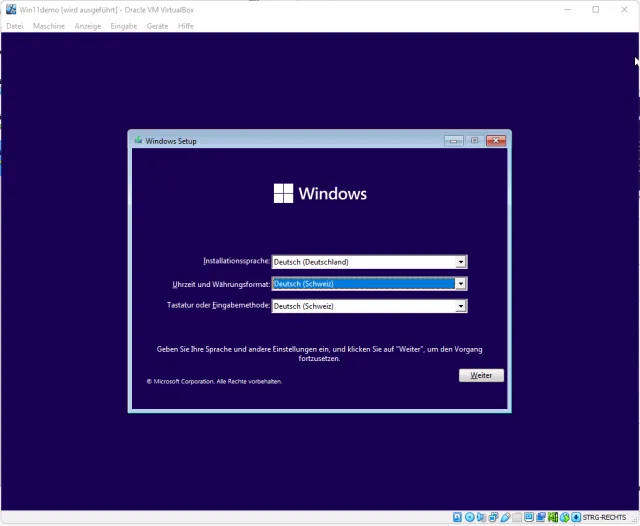Image resolution: width=640 pixels, height=526 pixels.
Task: Click the green CPU status icon
Action: click(553, 517)
